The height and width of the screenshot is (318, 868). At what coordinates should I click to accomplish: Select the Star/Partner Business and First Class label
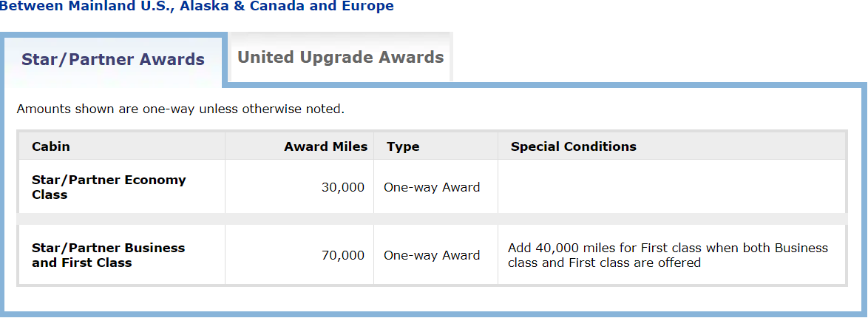point(109,255)
